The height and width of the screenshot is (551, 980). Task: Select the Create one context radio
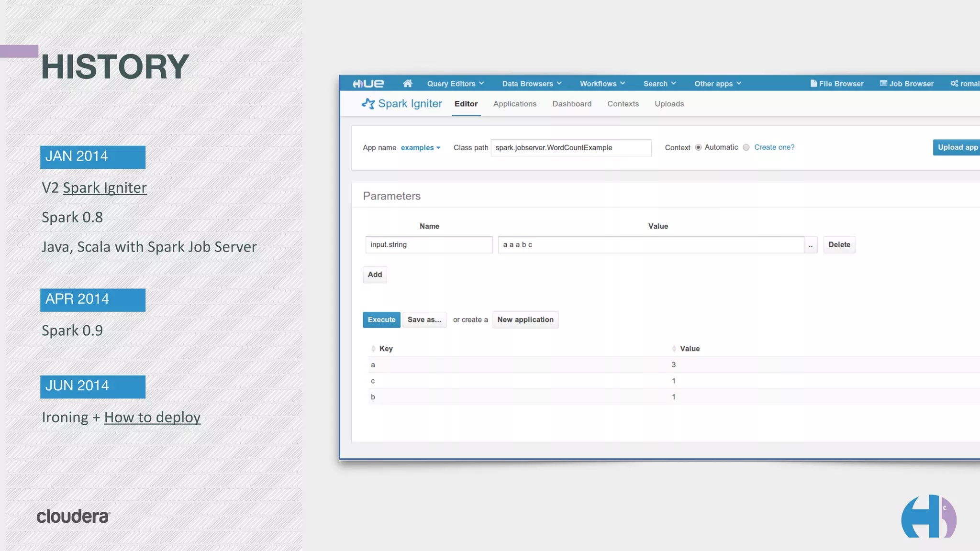pyautogui.click(x=746, y=147)
